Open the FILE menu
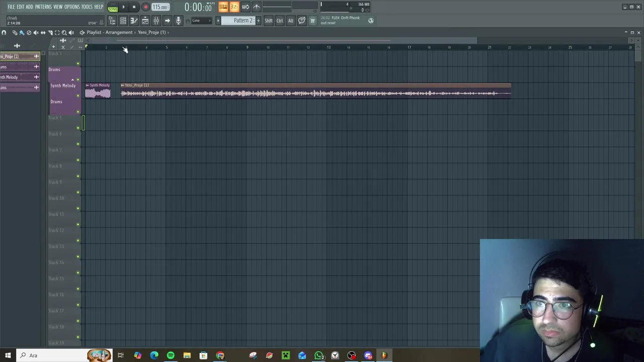644x362 pixels. 11,7
